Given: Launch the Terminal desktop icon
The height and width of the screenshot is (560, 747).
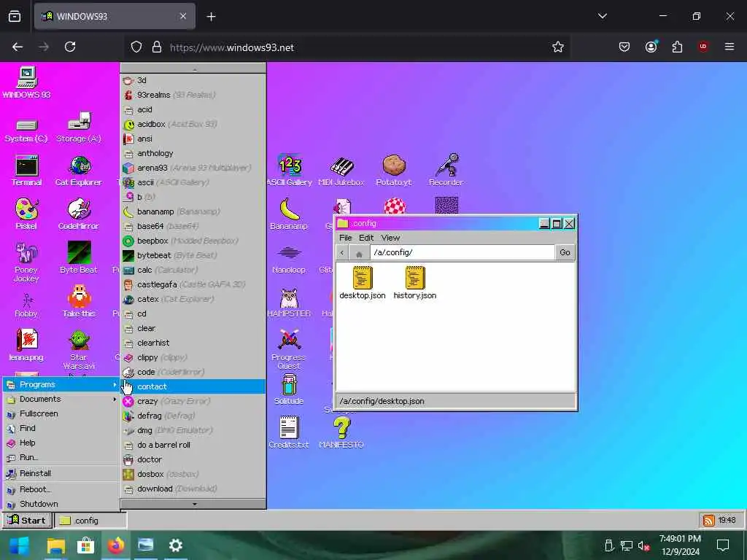Looking at the screenshot, I should point(27,170).
